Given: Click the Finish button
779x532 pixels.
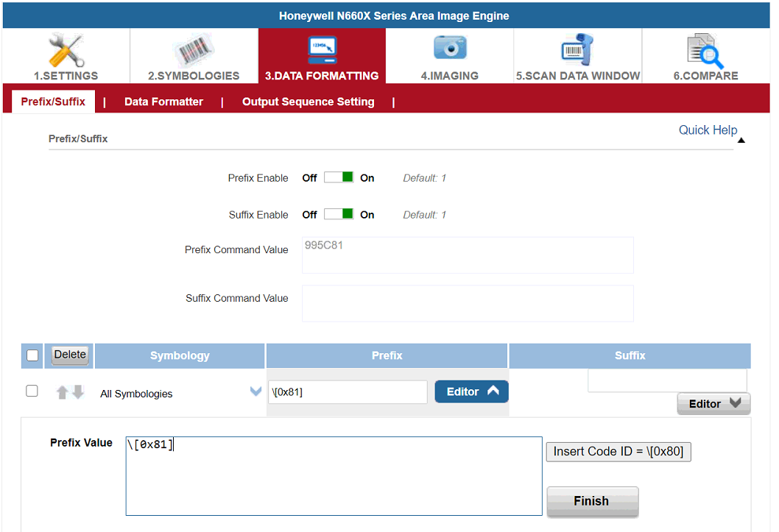Looking at the screenshot, I should 592,501.
